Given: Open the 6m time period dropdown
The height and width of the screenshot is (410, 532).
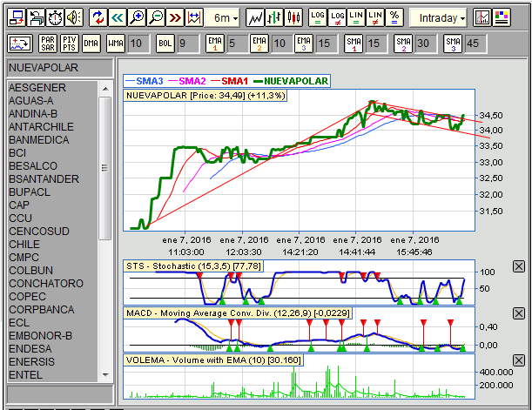Looking at the screenshot, I should pyautogui.click(x=223, y=17).
